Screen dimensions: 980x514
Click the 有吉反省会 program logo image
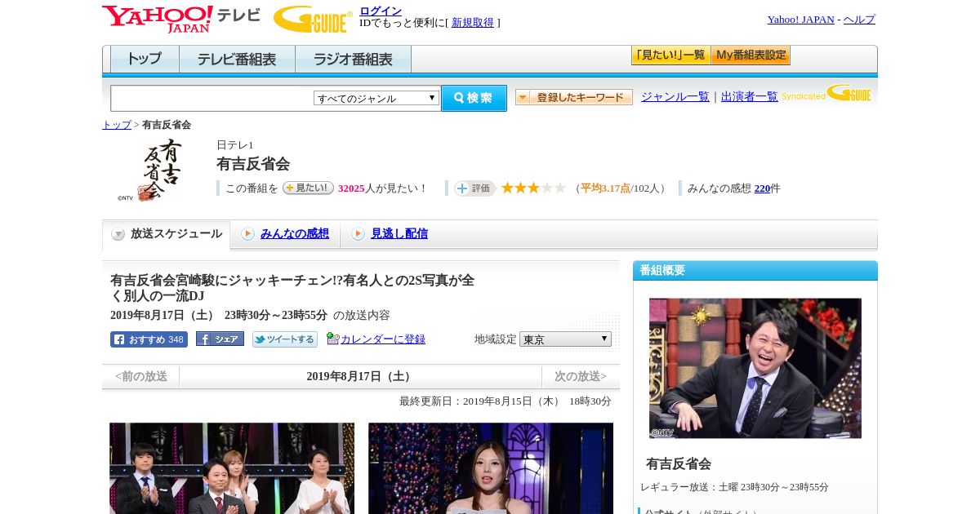151,170
